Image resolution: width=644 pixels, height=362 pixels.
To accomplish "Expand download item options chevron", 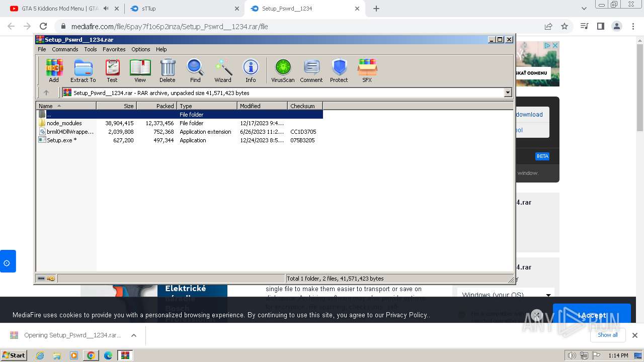I will 134,335.
